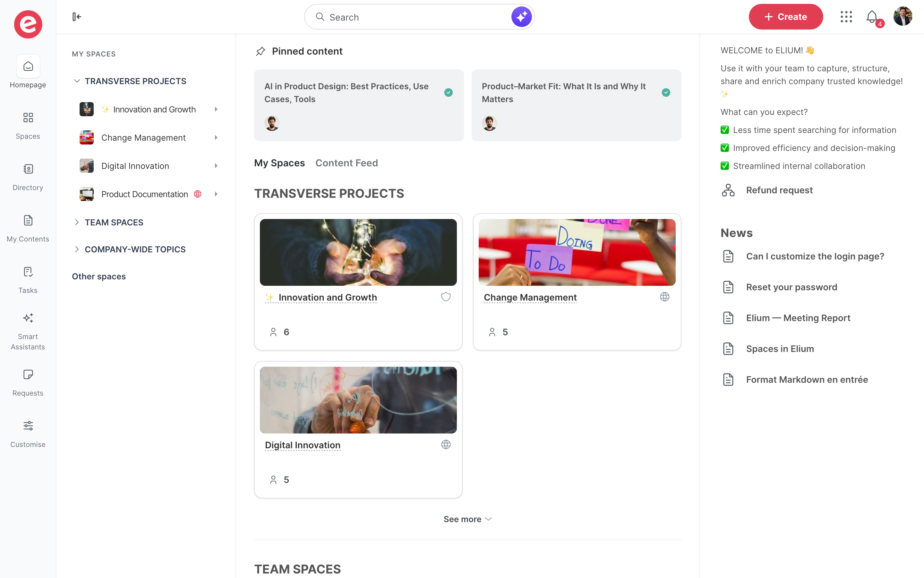Image resolution: width=924 pixels, height=578 pixels.
Task: Switch to My Spaces tab
Action: [x=279, y=163]
